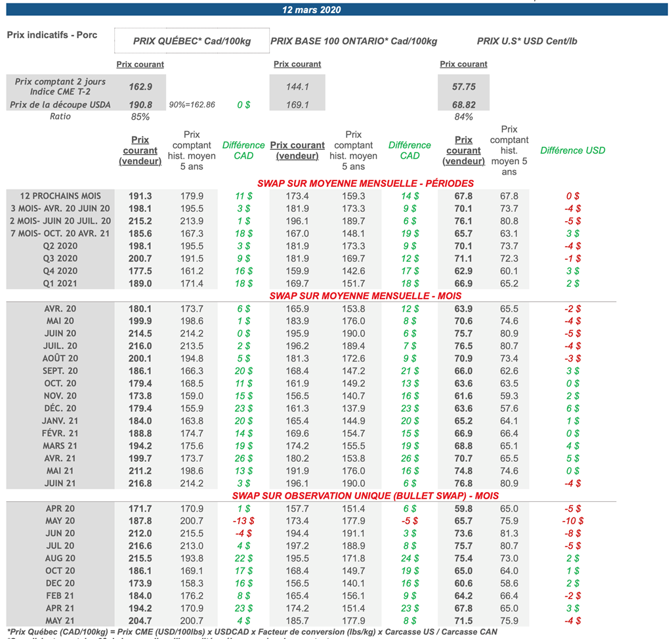Click the "Différence USD" column header
The height and width of the screenshot is (639, 672).
(572, 150)
